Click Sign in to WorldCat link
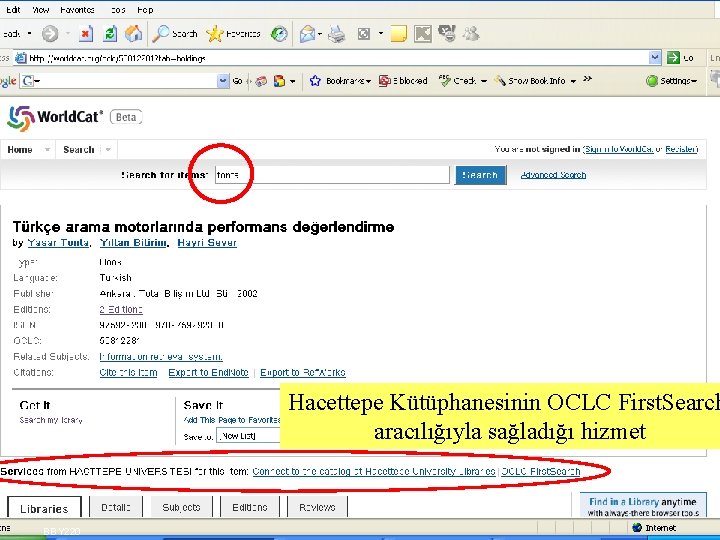 pyautogui.click(x=619, y=149)
